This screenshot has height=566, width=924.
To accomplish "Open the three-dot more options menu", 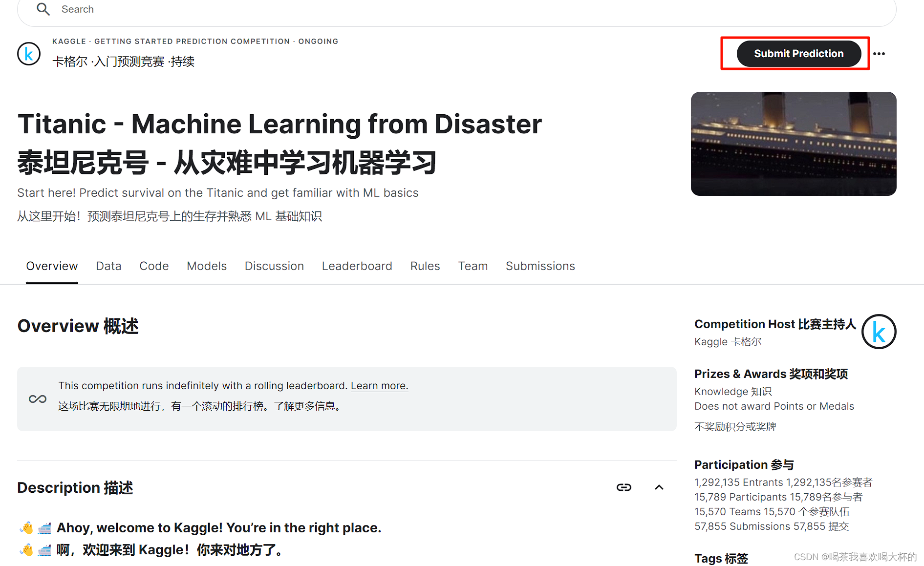I will click(879, 54).
